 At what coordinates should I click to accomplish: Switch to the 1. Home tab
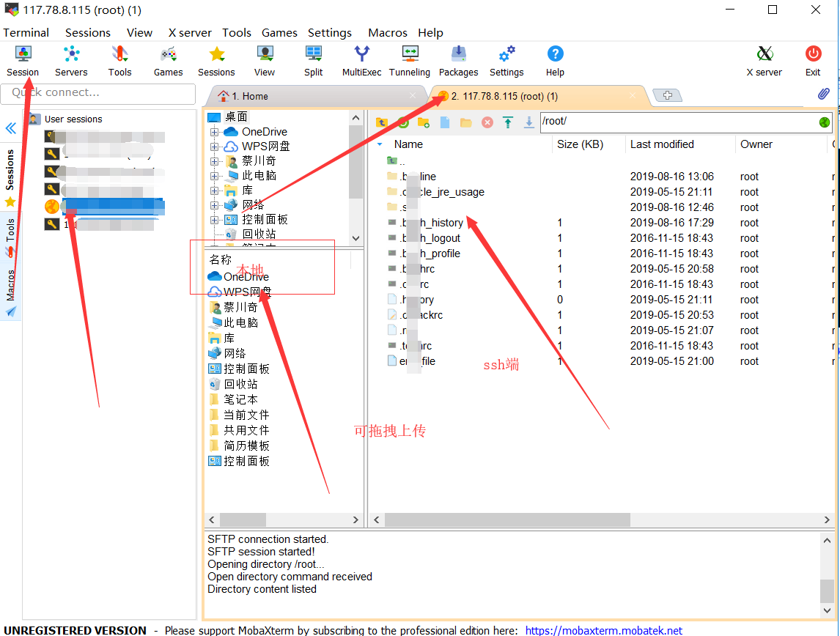tap(250, 96)
